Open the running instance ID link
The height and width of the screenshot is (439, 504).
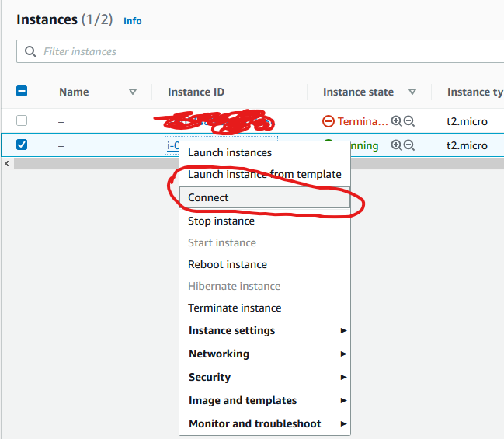click(x=172, y=145)
